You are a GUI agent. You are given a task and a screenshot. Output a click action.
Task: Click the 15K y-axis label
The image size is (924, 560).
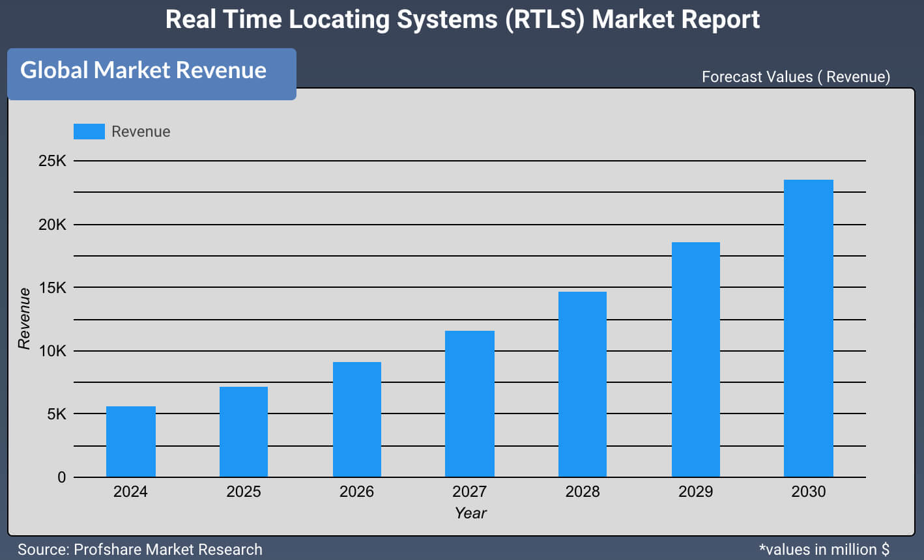[x=52, y=287]
